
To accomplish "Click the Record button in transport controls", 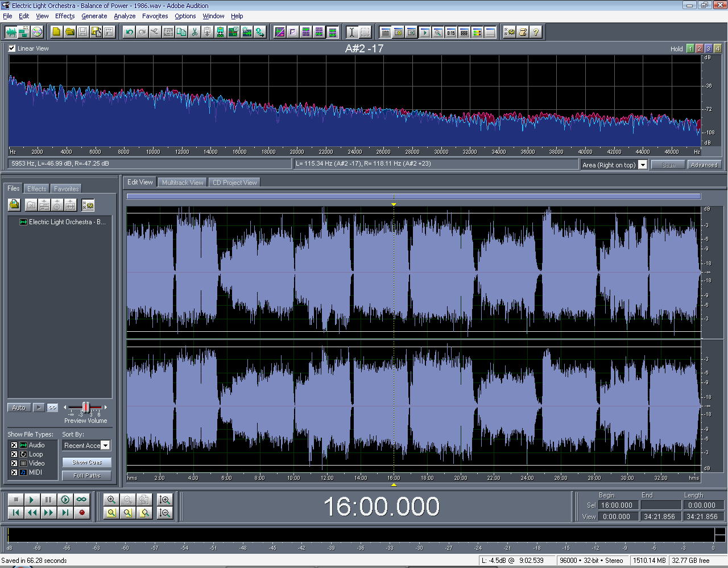I will [x=82, y=513].
